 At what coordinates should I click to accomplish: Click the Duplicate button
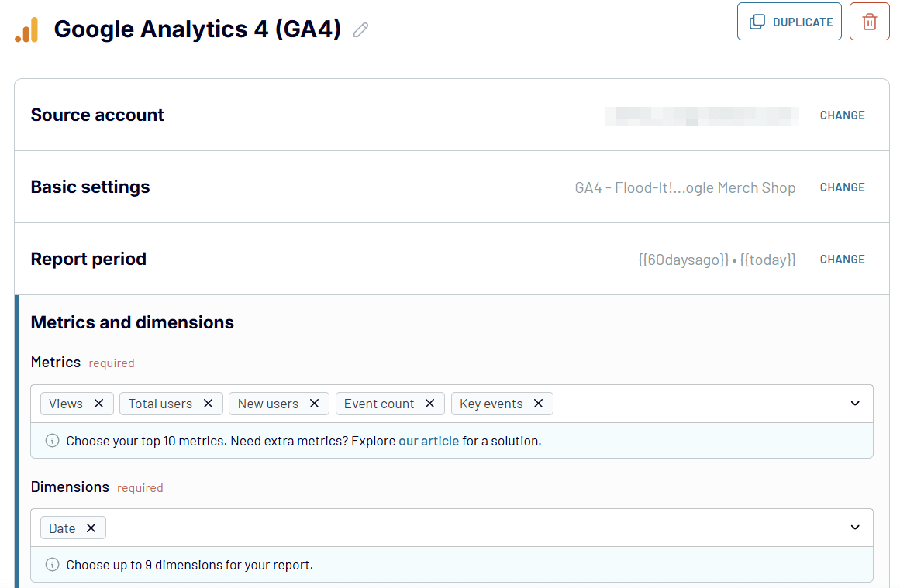(789, 22)
